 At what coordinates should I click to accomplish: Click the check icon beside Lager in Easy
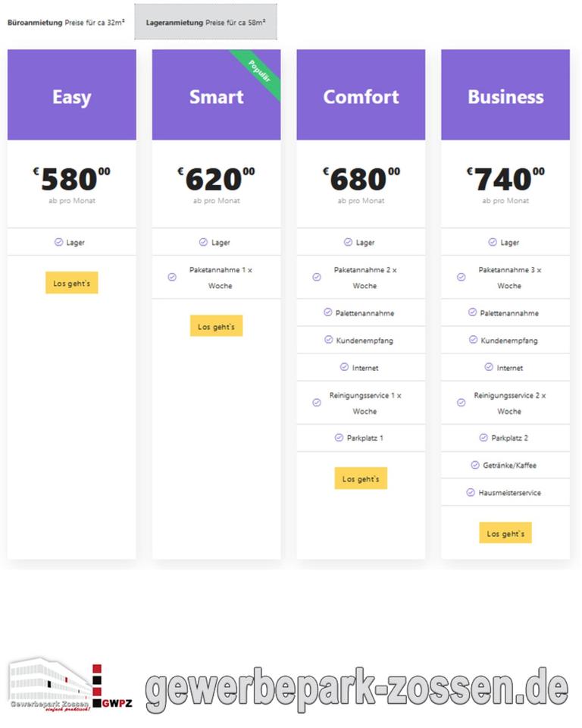click(x=58, y=242)
